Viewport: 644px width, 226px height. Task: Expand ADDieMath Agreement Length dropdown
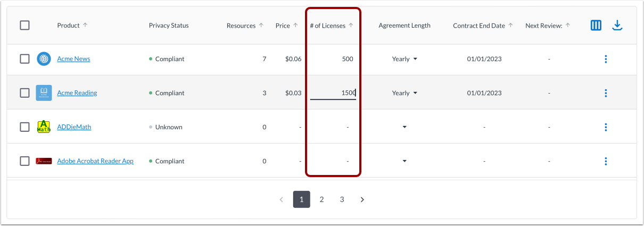point(404,127)
